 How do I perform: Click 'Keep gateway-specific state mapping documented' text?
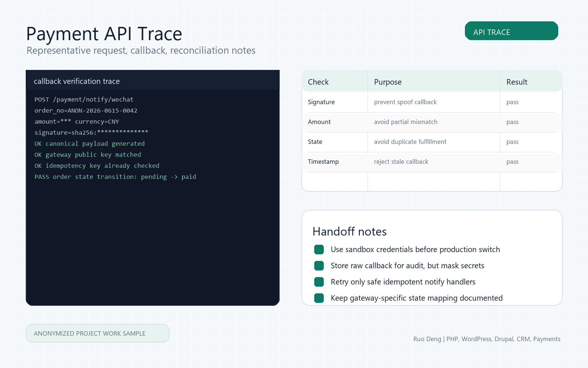[x=417, y=298]
